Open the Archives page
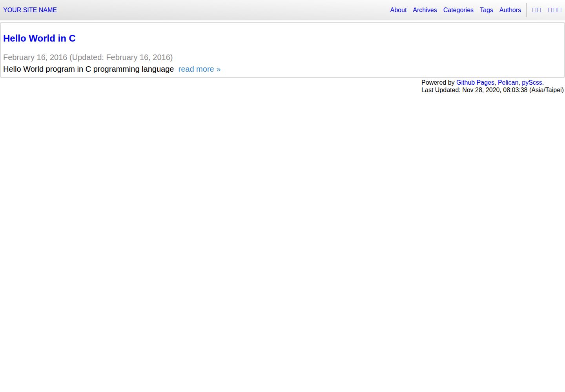This screenshot has width=565, height=392. coord(425,10)
